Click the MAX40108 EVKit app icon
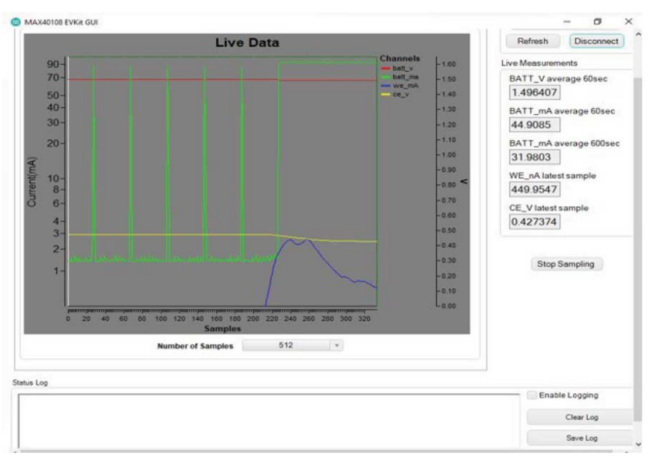 pyautogui.click(x=11, y=21)
